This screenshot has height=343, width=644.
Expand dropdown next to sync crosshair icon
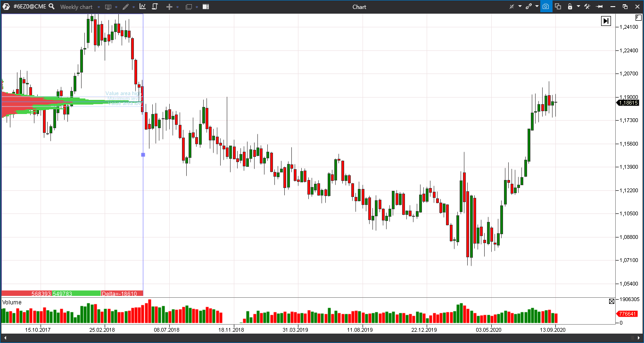(x=520, y=7)
